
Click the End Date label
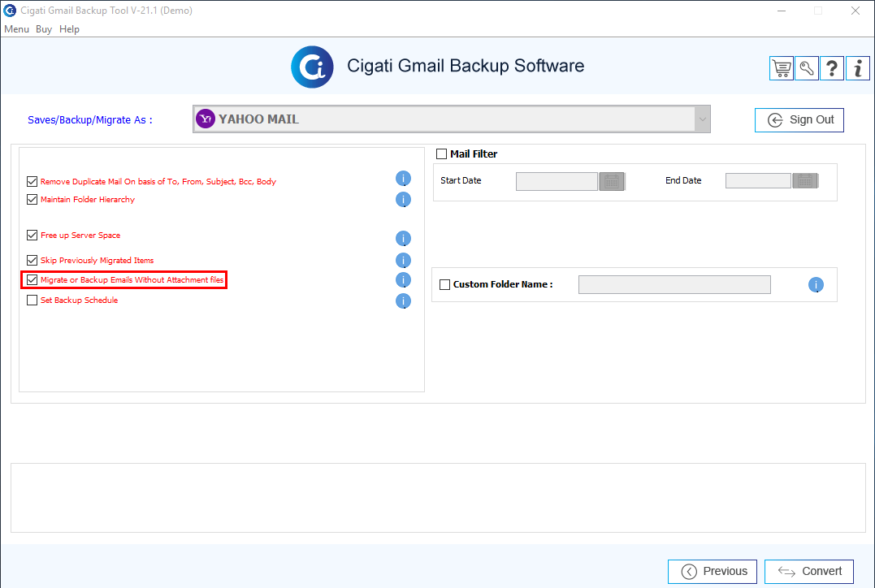click(683, 180)
